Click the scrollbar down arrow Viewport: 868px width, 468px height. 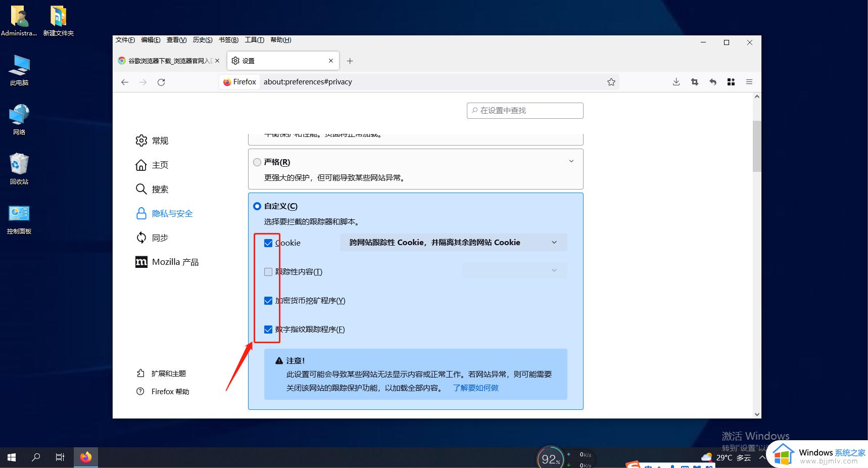pos(757,414)
